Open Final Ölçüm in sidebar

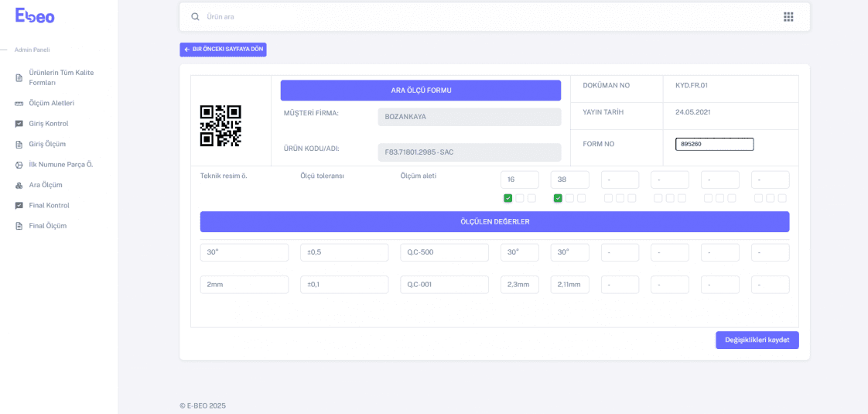tap(48, 227)
